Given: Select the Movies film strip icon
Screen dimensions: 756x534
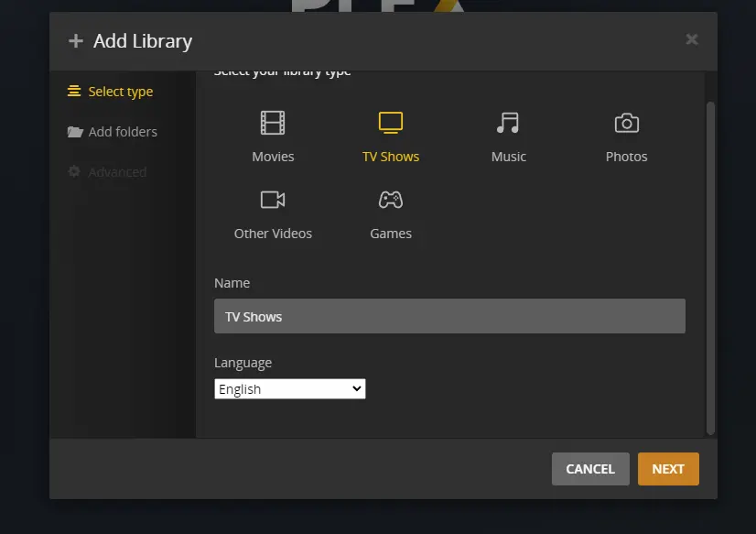Looking at the screenshot, I should 273,123.
